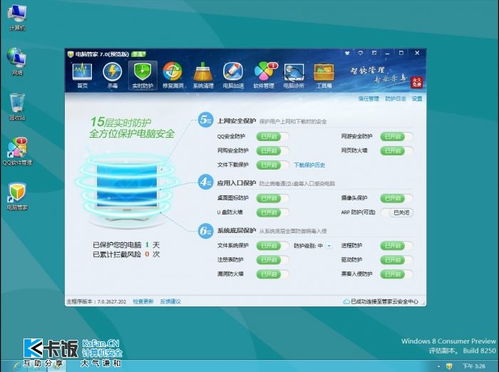Click the cloud security center status icon
The width and height of the screenshot is (499, 372).
click(x=346, y=301)
